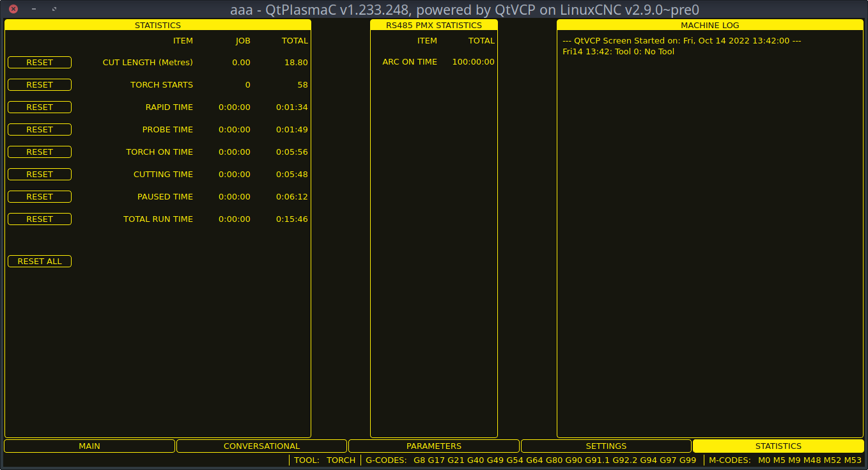Switch to the PARAMETERS tab

tap(433, 446)
